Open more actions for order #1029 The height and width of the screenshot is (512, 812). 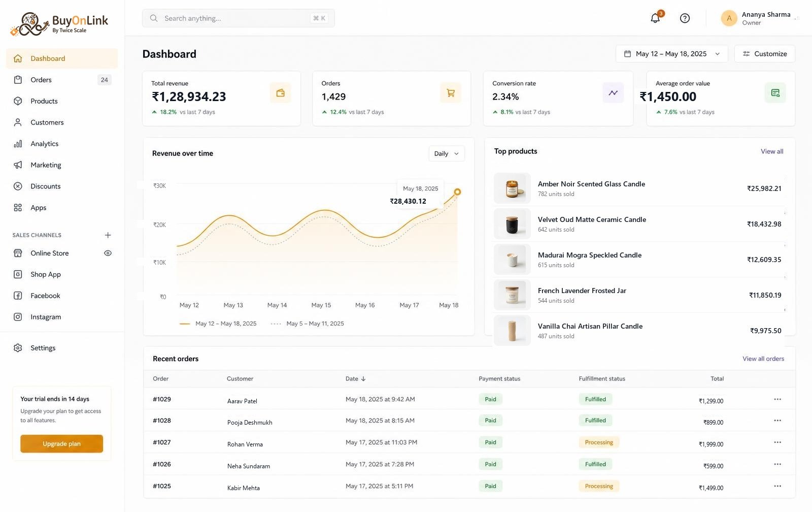click(777, 399)
